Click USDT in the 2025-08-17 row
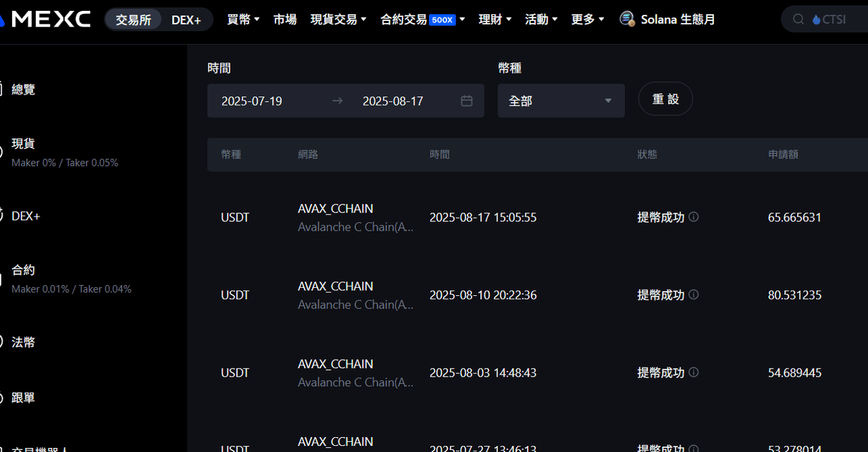Screen dimensions: 868x452 click(x=235, y=218)
